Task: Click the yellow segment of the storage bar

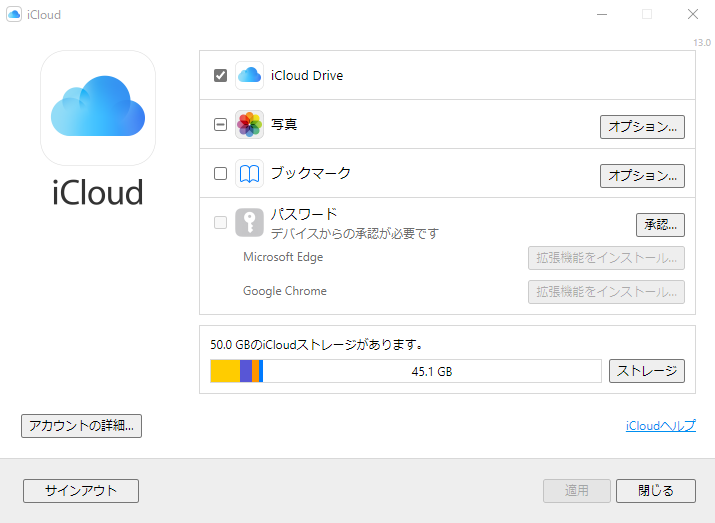Action: tap(225, 371)
